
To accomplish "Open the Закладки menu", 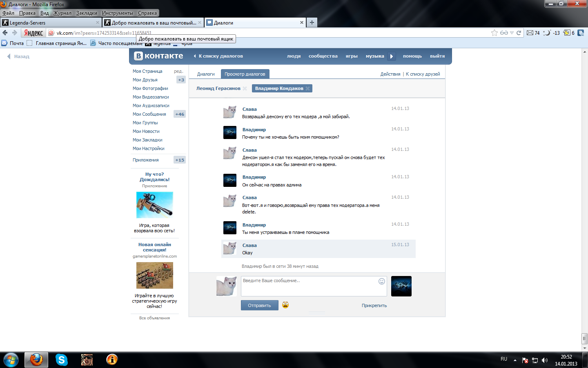I will coord(87,13).
